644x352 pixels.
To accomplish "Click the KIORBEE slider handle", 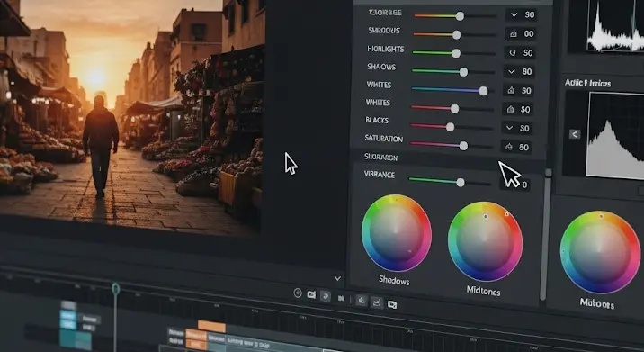I will coord(460,16).
